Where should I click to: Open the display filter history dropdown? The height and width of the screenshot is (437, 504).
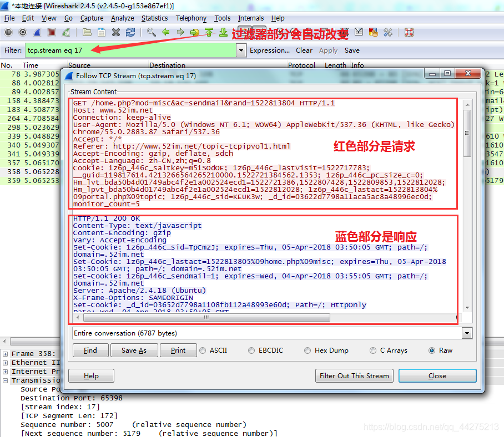tap(241, 50)
